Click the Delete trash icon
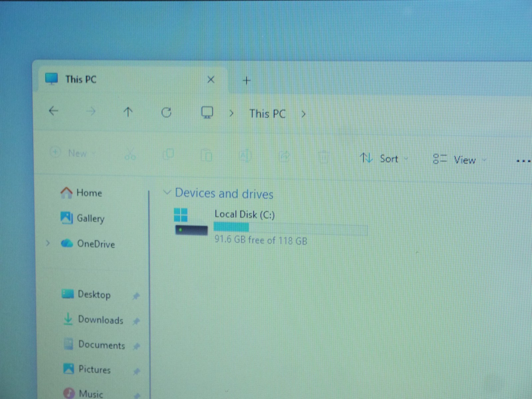Image resolution: width=532 pixels, height=399 pixels. 324,157
